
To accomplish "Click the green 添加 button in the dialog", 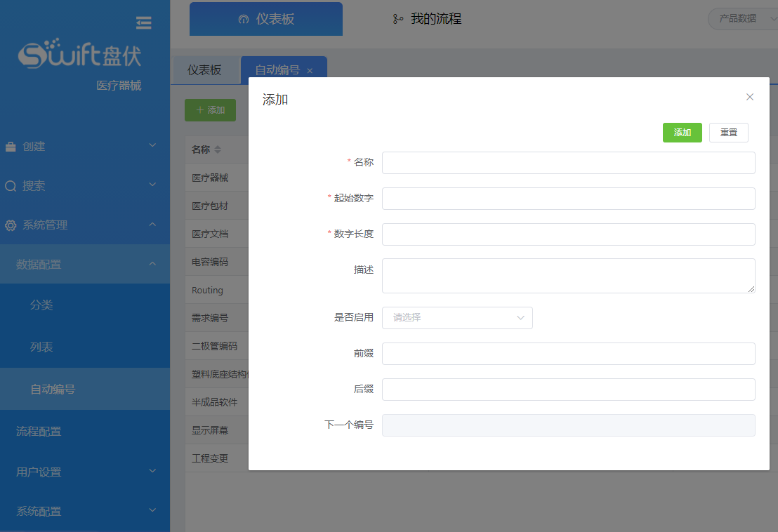I will coord(683,133).
